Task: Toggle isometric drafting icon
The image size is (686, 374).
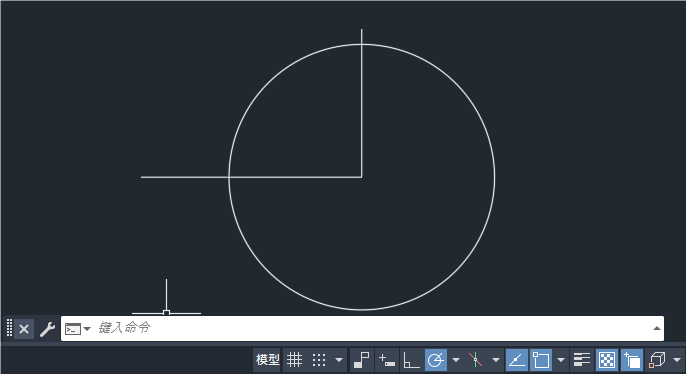Action: point(476,360)
